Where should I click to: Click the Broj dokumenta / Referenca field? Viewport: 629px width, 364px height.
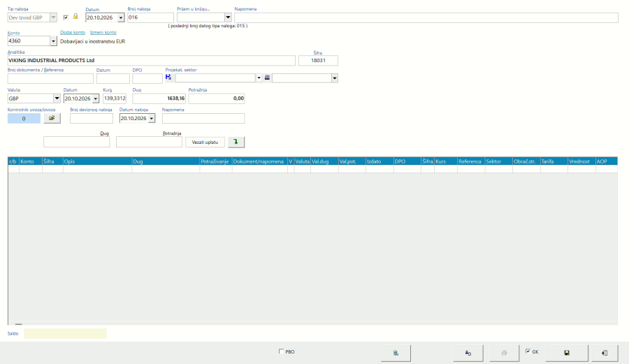[x=50, y=78]
